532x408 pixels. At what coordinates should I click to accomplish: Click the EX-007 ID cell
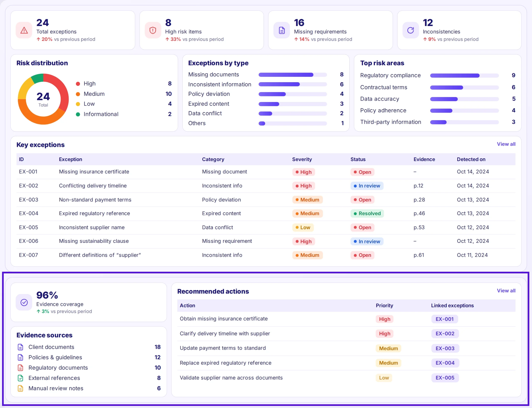pos(28,255)
